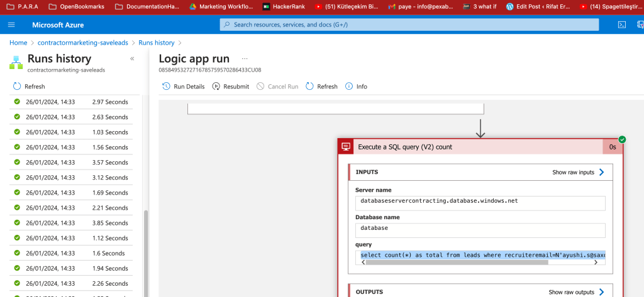
Task: Click the search magnifier icon
Action: (x=227, y=24)
